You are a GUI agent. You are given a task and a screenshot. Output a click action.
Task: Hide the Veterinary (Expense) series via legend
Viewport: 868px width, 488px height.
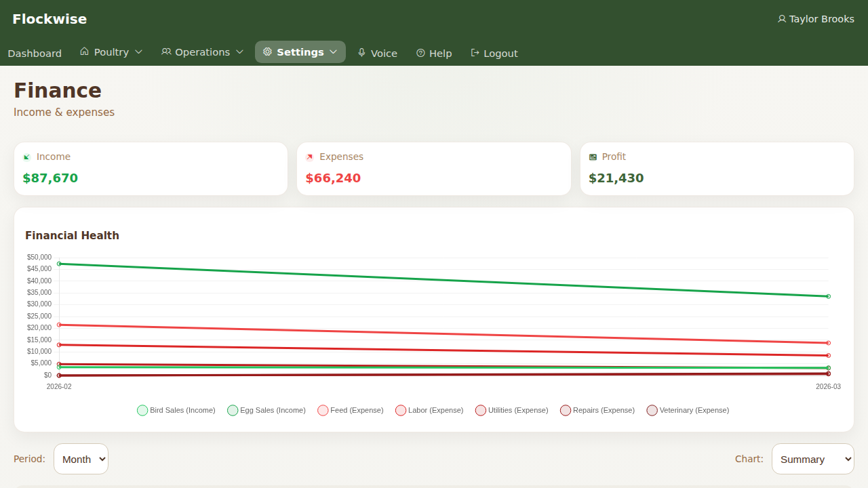point(687,410)
